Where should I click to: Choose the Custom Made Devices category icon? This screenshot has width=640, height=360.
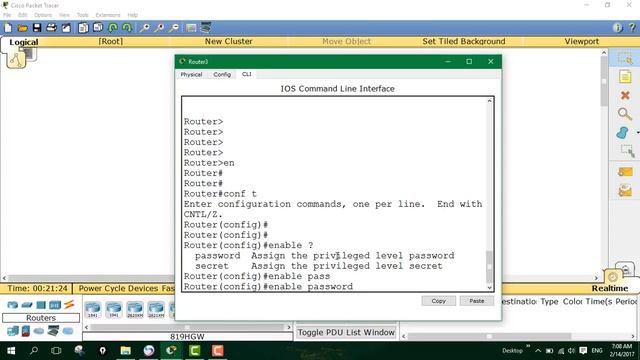[x=53, y=331]
